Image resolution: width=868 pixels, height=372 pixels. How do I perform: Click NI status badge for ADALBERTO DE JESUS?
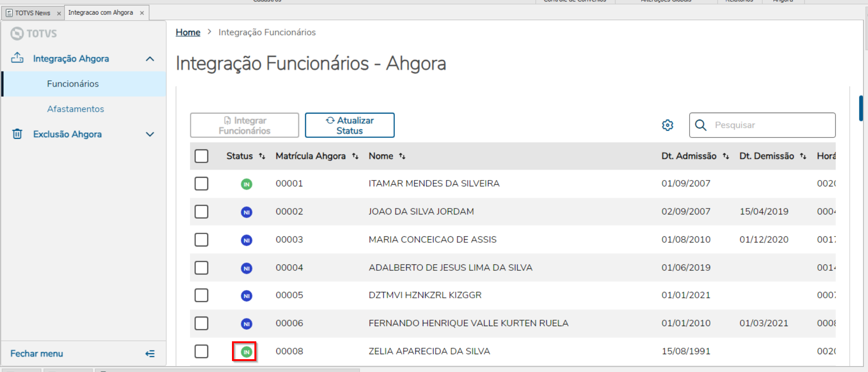pos(247,268)
